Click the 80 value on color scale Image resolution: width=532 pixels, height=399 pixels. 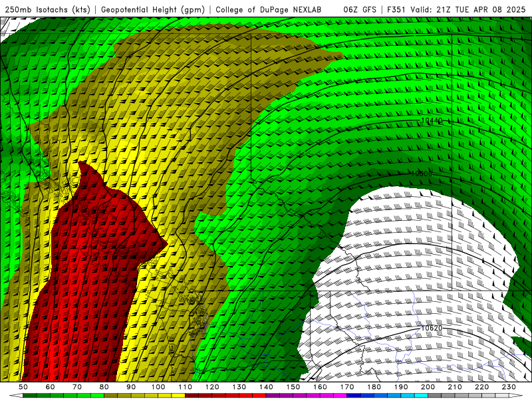tap(104, 387)
